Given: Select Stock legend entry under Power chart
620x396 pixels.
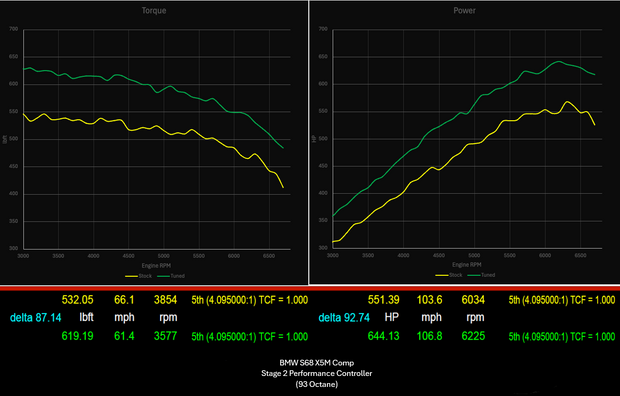Looking at the screenshot, I should (x=449, y=275).
